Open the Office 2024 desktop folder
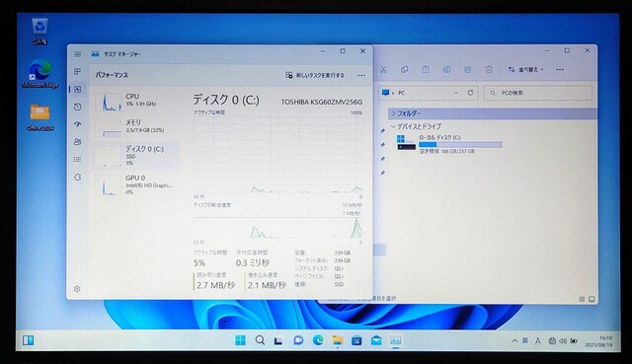The image size is (632, 364). [39, 117]
